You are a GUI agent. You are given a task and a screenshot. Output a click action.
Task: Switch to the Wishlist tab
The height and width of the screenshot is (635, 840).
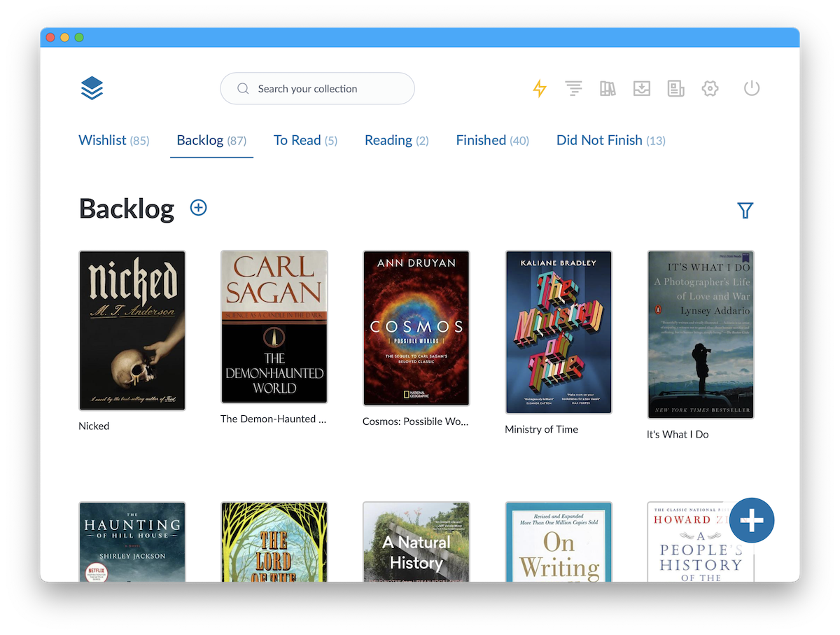[x=114, y=140]
